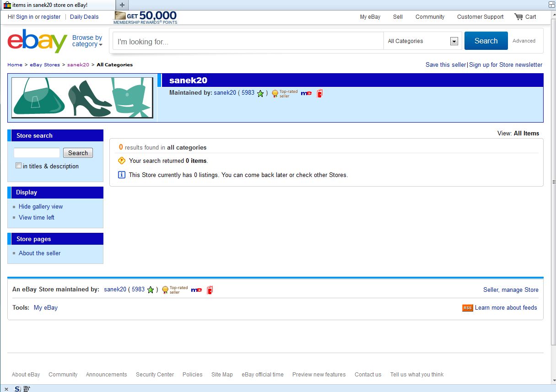
Task: Open the My eBay menu item
Action: [x=370, y=17]
